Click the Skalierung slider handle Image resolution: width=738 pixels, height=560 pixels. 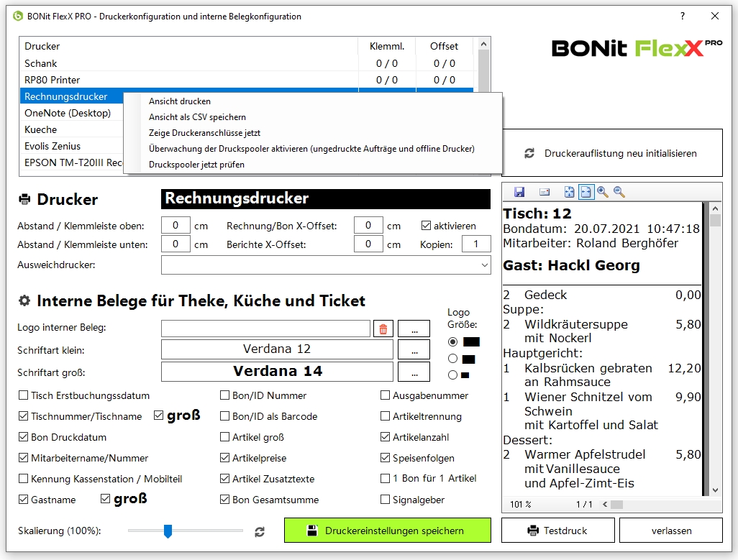tap(168, 531)
